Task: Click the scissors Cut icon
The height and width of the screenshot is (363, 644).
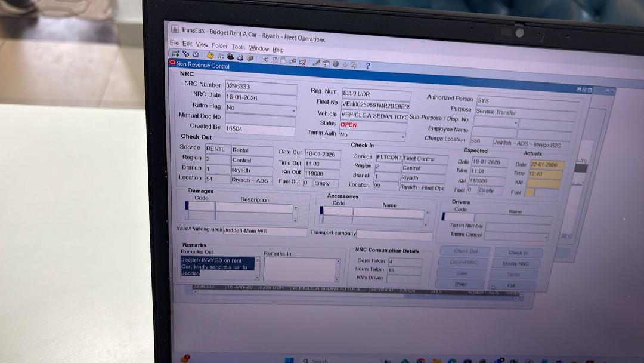Action: pos(264,59)
